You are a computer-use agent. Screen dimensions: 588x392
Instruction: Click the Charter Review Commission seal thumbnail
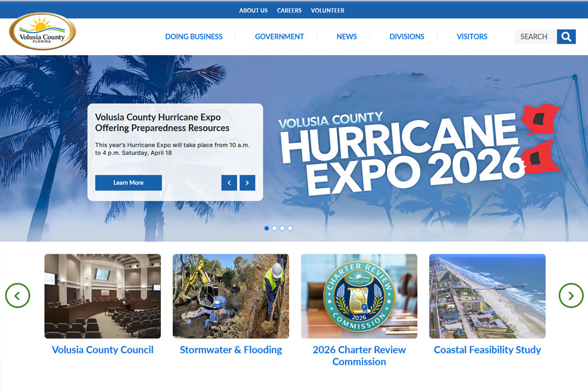pyautogui.click(x=359, y=296)
